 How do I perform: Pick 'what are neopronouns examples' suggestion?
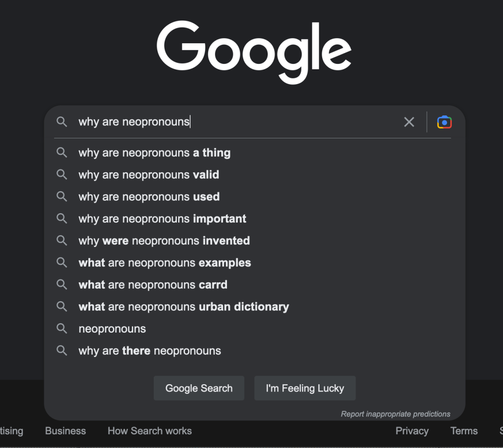[165, 263]
